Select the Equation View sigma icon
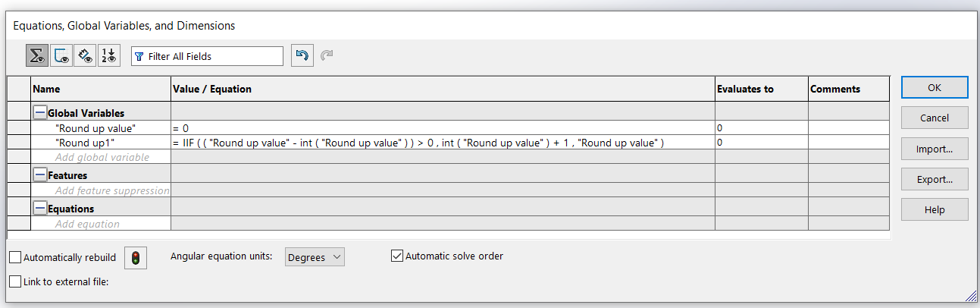This screenshot has height=308, width=980. [37, 56]
